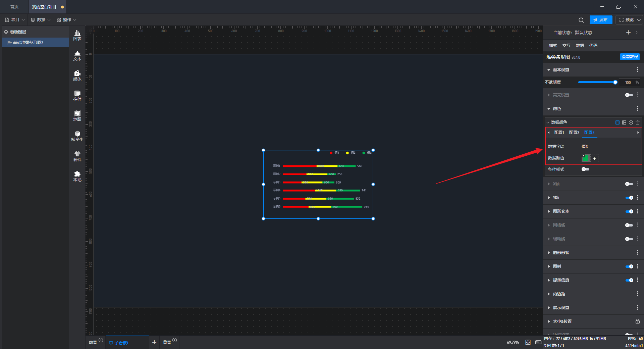Screen dimensions: 644x349
Task: Disable the 图例 legend switch
Action: point(629,266)
